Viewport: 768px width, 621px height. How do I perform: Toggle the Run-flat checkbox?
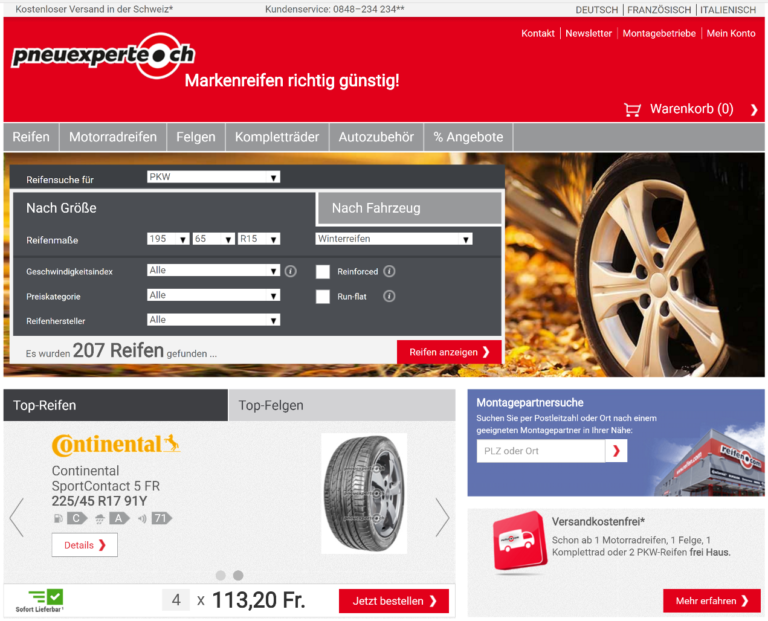point(323,296)
